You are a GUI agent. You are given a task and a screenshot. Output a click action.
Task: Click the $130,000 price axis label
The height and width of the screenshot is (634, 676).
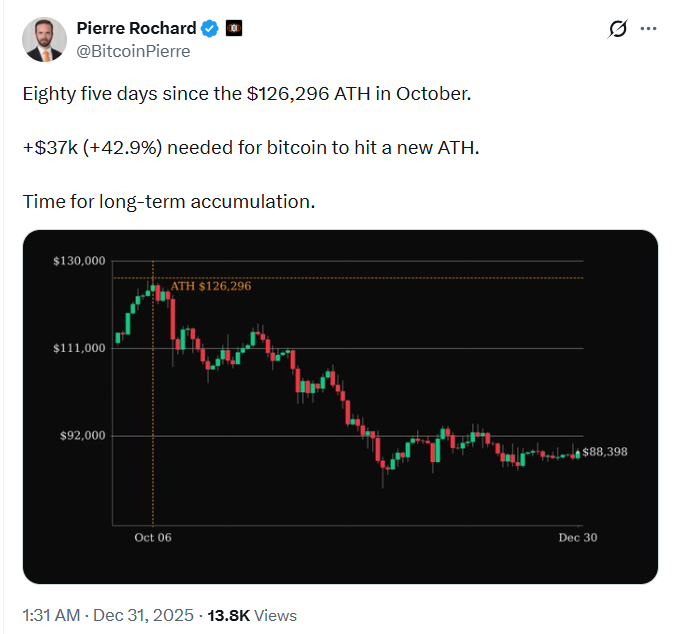click(x=79, y=261)
